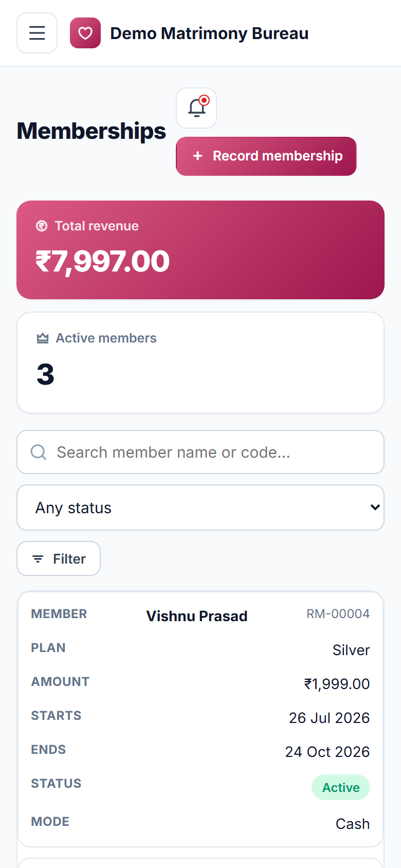The image size is (401, 868).
Task: Apply the Filter button
Action: (59, 558)
